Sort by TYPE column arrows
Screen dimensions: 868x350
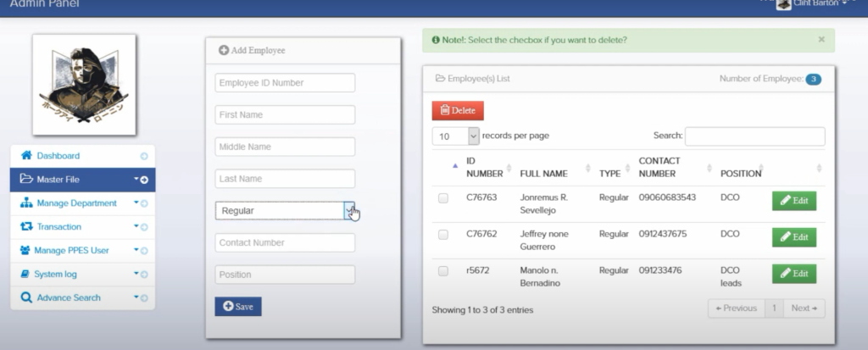tap(628, 168)
